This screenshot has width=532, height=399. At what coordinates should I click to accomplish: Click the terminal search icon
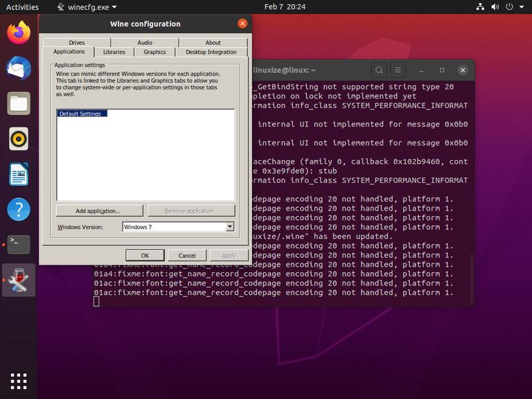pyautogui.click(x=379, y=70)
